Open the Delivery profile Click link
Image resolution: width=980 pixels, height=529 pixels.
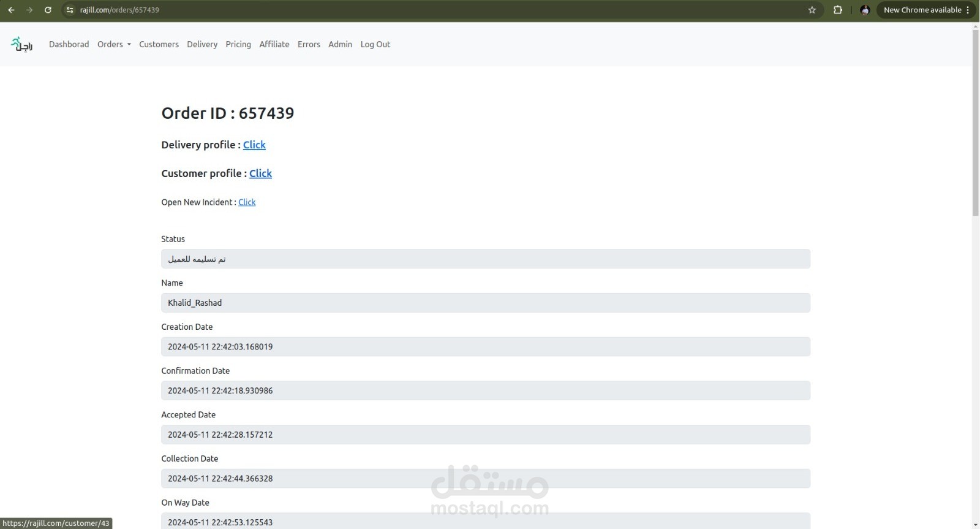254,145
